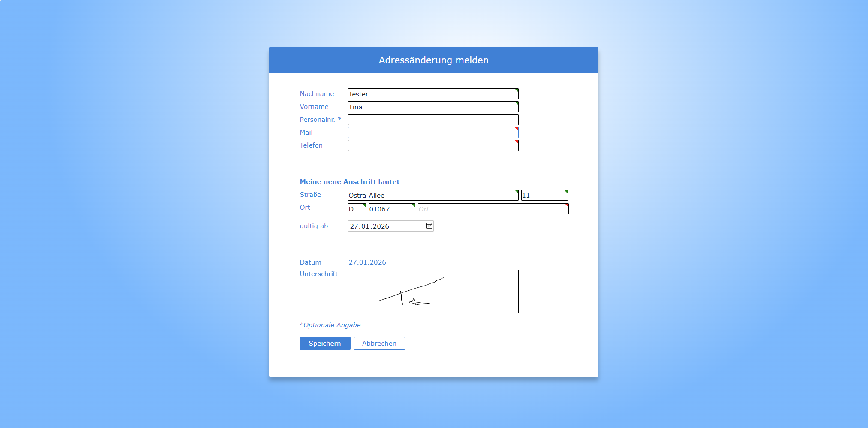Image resolution: width=868 pixels, height=428 pixels.
Task: Click inside the Unterschrift signature box
Action: (x=433, y=292)
